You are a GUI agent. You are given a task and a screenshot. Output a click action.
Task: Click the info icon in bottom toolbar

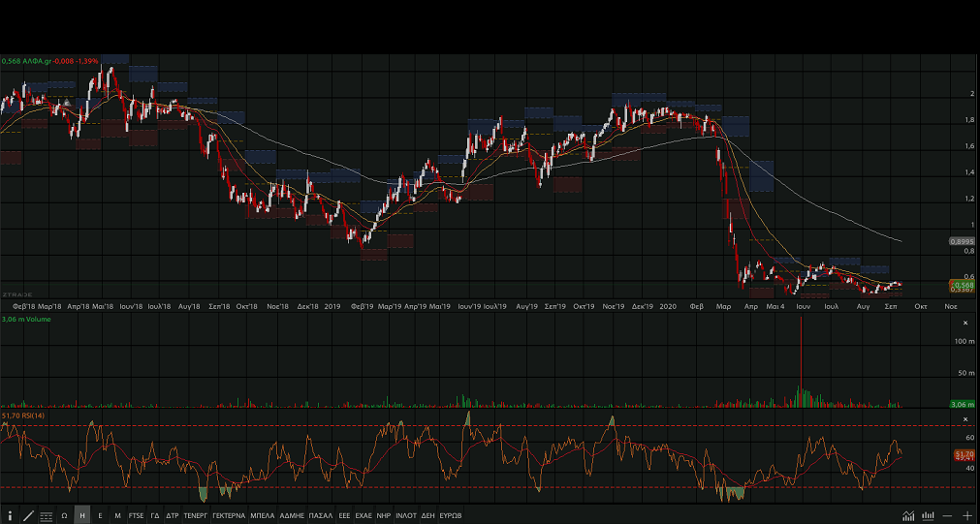(x=10, y=516)
